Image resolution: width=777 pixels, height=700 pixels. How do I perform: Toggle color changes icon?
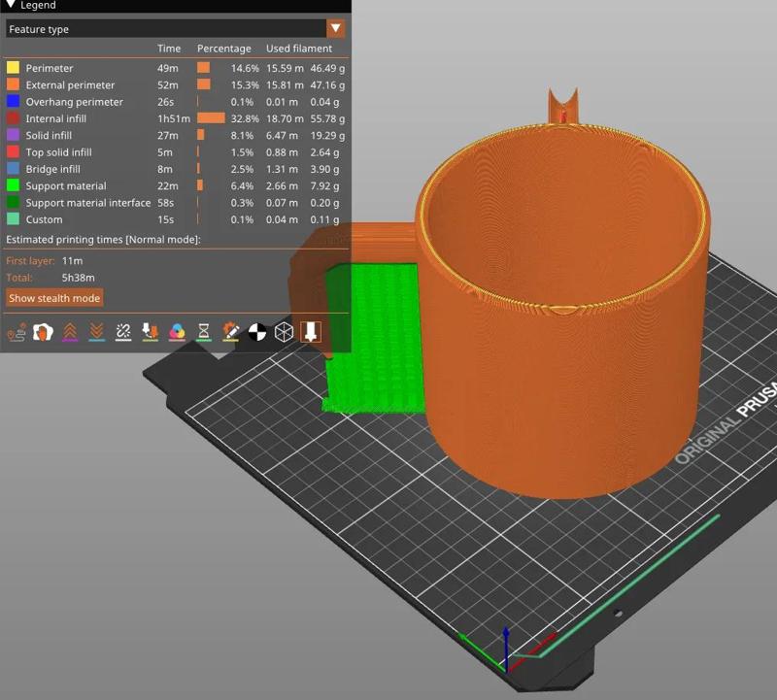click(177, 333)
